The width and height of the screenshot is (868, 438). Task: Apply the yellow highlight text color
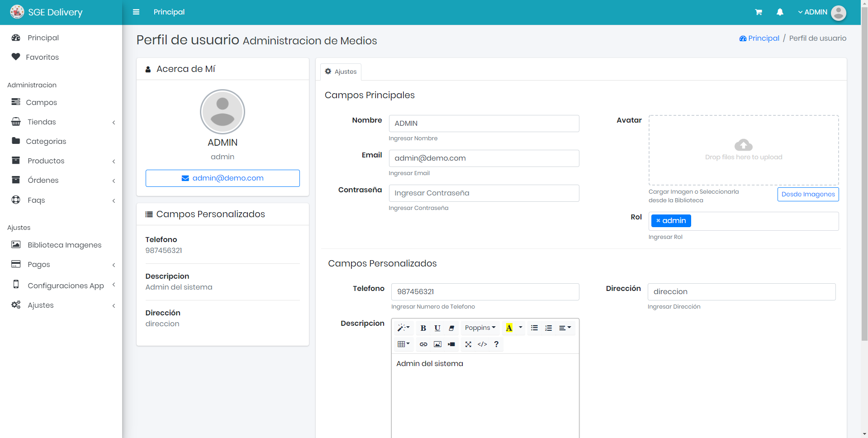pos(509,328)
